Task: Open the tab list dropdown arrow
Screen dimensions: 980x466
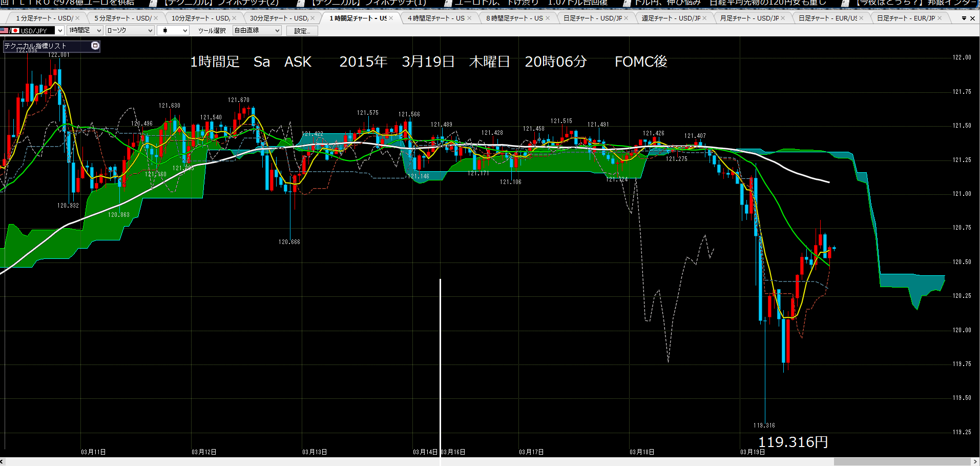Action: click(x=964, y=18)
